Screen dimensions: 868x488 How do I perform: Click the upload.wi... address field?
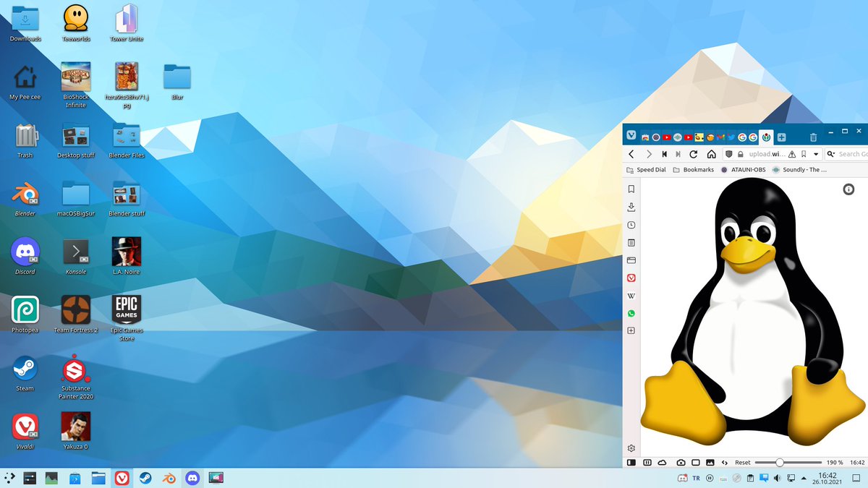767,154
